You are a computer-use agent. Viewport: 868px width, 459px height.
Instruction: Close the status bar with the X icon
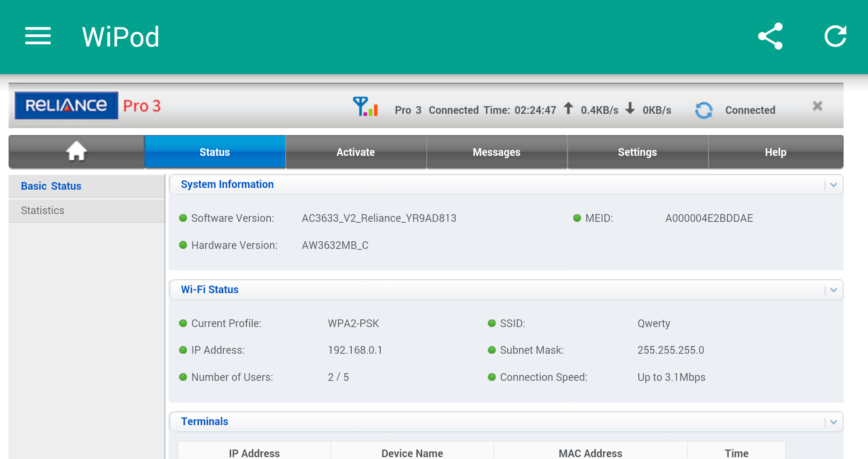point(817,106)
